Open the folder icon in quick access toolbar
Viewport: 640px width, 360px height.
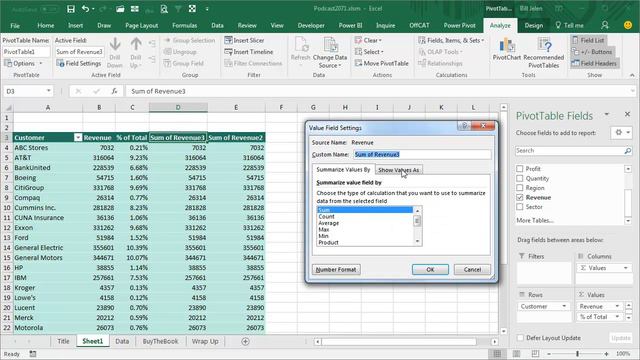tap(120, 9)
